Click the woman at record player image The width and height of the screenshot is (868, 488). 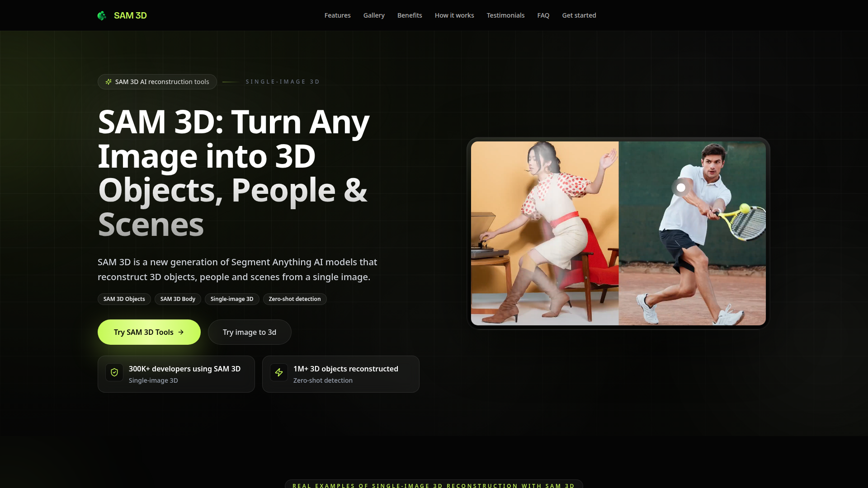click(x=545, y=233)
